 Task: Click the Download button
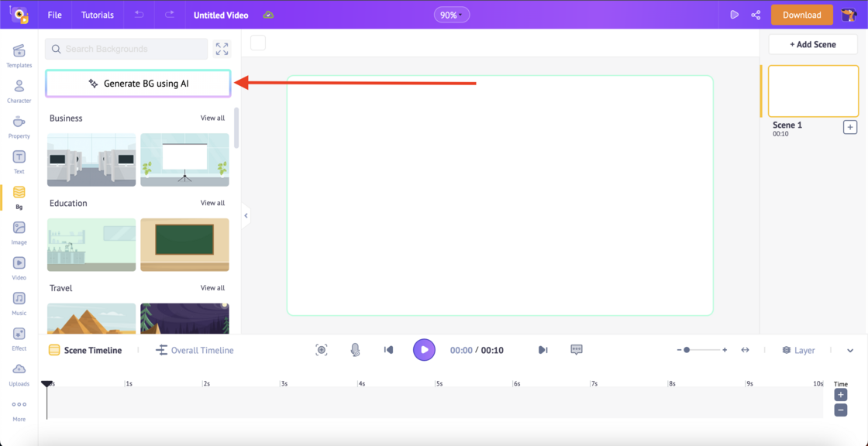tap(801, 14)
